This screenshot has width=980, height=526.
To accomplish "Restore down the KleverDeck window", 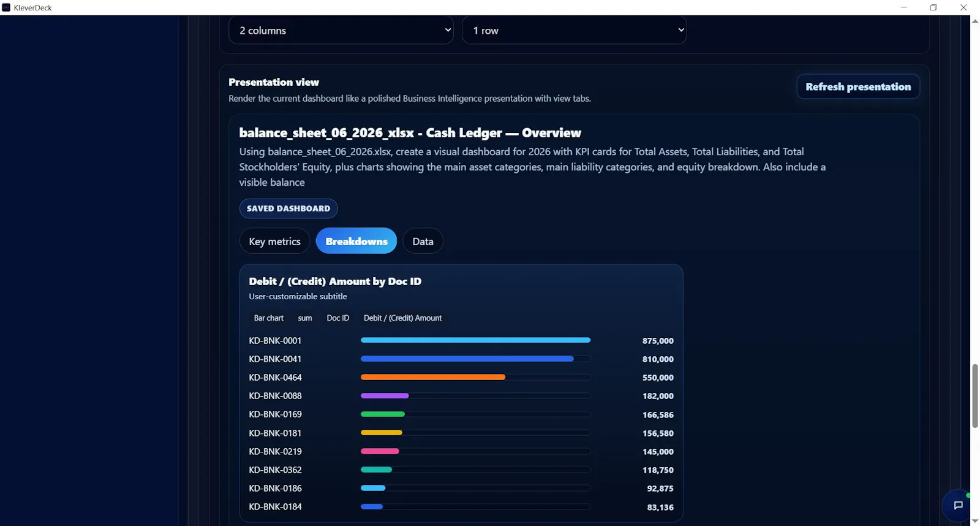I will tap(933, 7).
